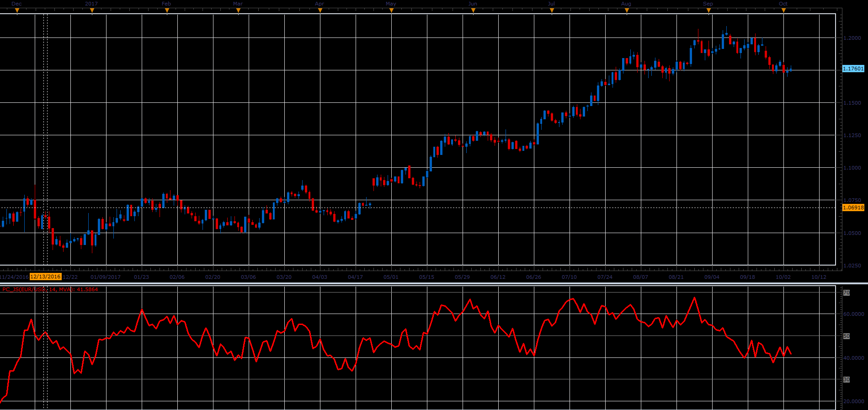
Task: Click the 05/01 date on time axis
Action: tap(391, 277)
